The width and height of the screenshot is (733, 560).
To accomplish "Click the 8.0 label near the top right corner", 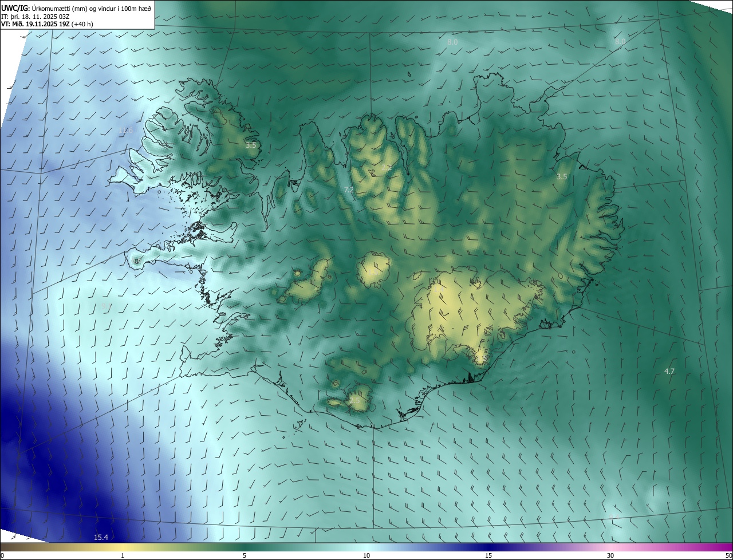I will click(620, 42).
